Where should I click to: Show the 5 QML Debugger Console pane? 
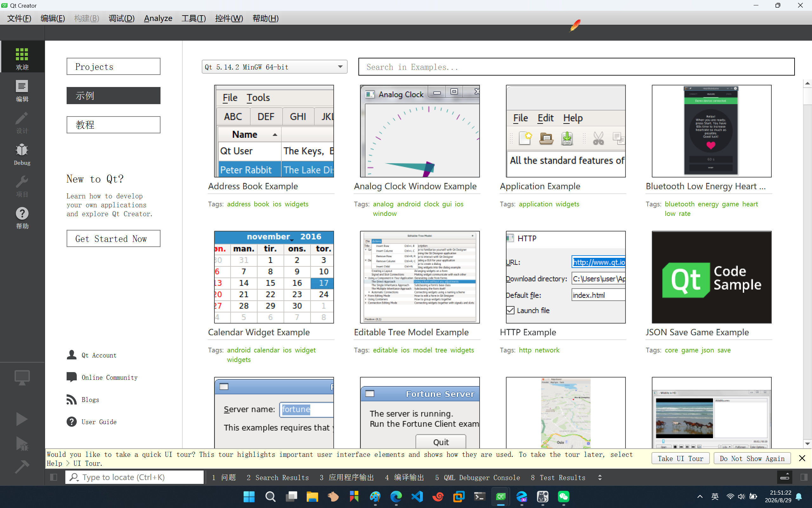tap(477, 478)
